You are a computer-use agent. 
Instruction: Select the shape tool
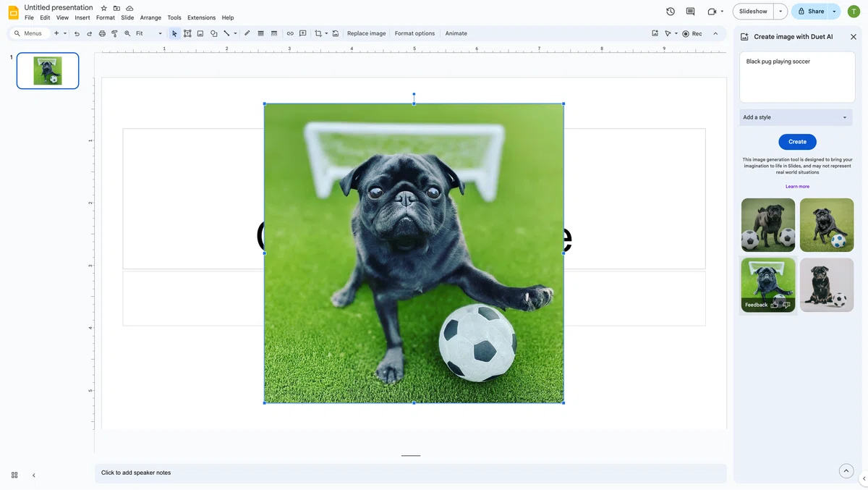pos(213,33)
